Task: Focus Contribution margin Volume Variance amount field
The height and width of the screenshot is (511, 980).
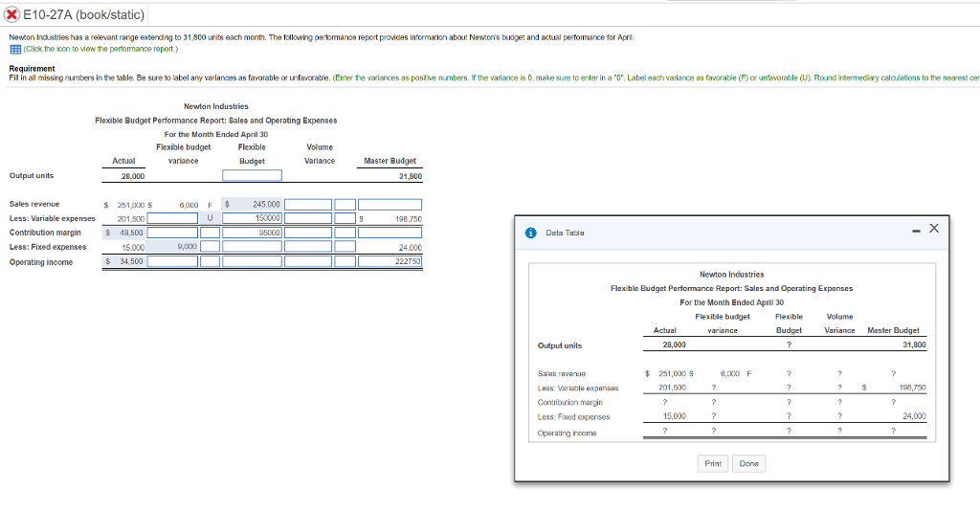Action: (308, 233)
